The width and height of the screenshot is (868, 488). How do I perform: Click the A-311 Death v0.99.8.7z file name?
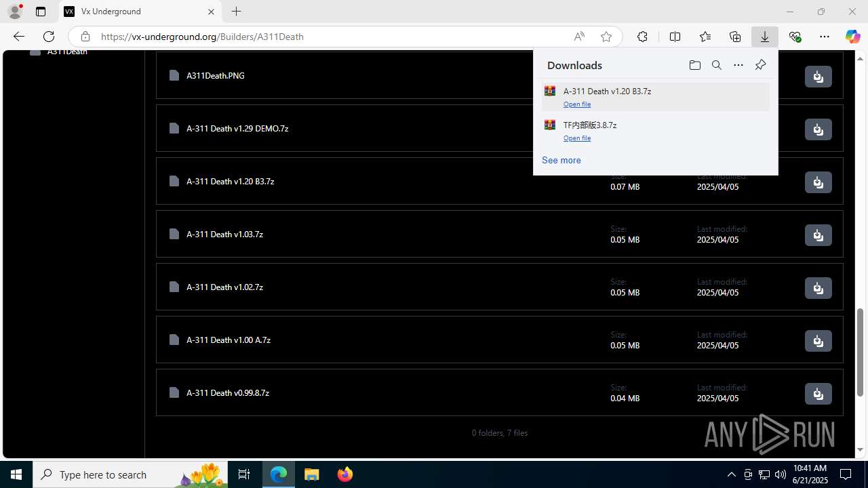(228, 393)
